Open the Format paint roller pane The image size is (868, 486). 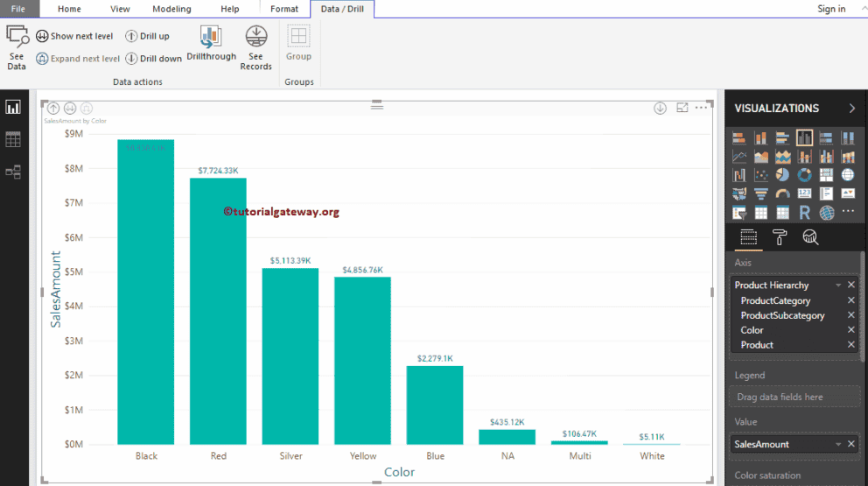pyautogui.click(x=780, y=237)
